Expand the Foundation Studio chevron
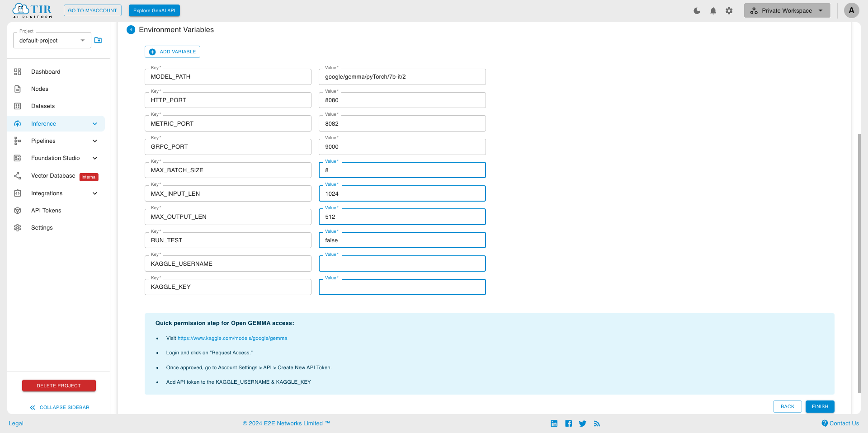The image size is (868, 433). [x=95, y=158]
